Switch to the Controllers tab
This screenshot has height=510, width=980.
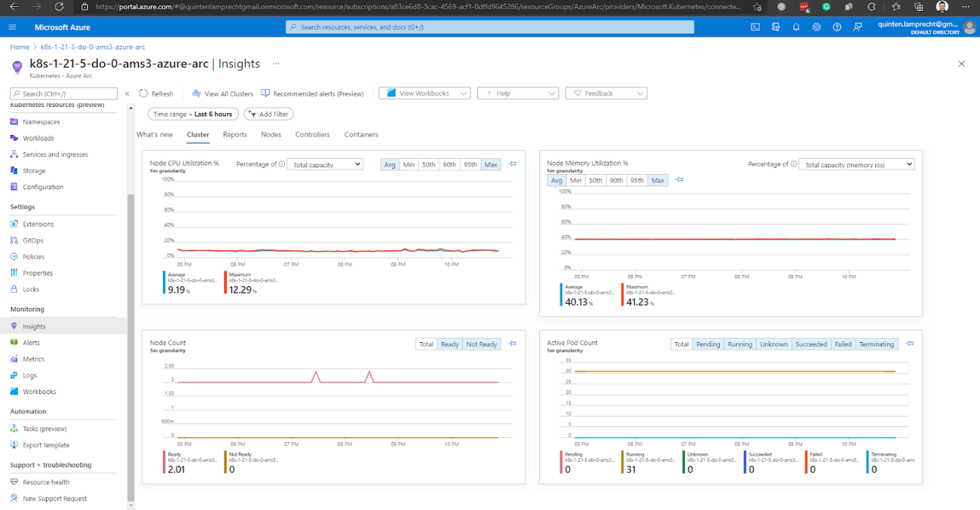pyautogui.click(x=312, y=134)
